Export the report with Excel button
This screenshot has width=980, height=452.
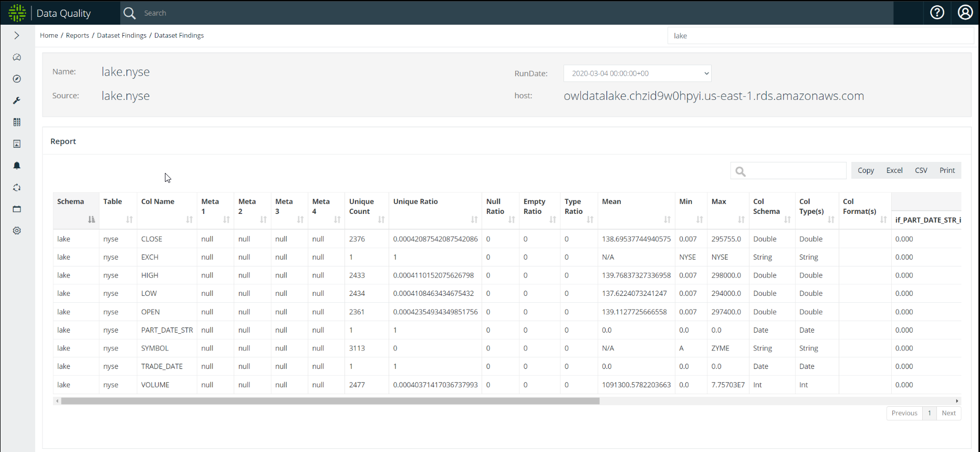click(894, 170)
